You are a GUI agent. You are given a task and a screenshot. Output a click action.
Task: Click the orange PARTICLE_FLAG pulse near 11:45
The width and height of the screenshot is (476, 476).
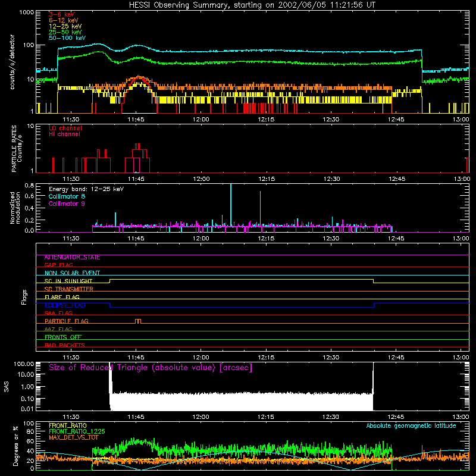[138, 321]
